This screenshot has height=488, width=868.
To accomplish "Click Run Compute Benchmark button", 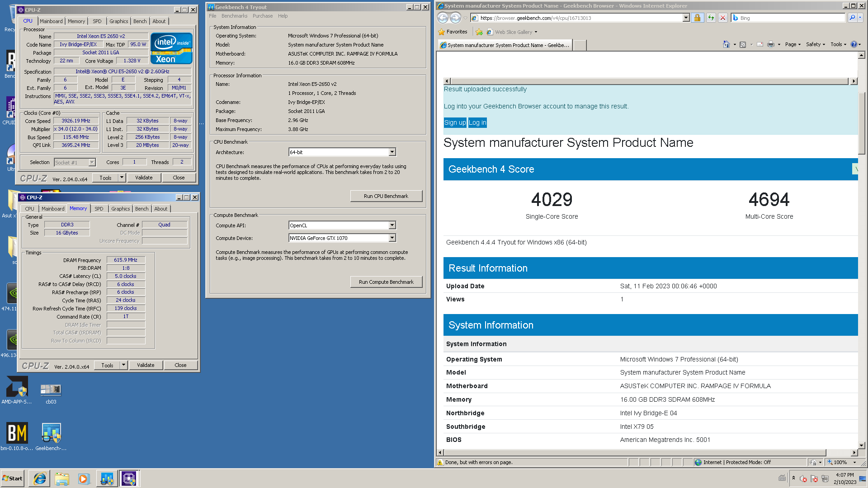I will point(386,282).
